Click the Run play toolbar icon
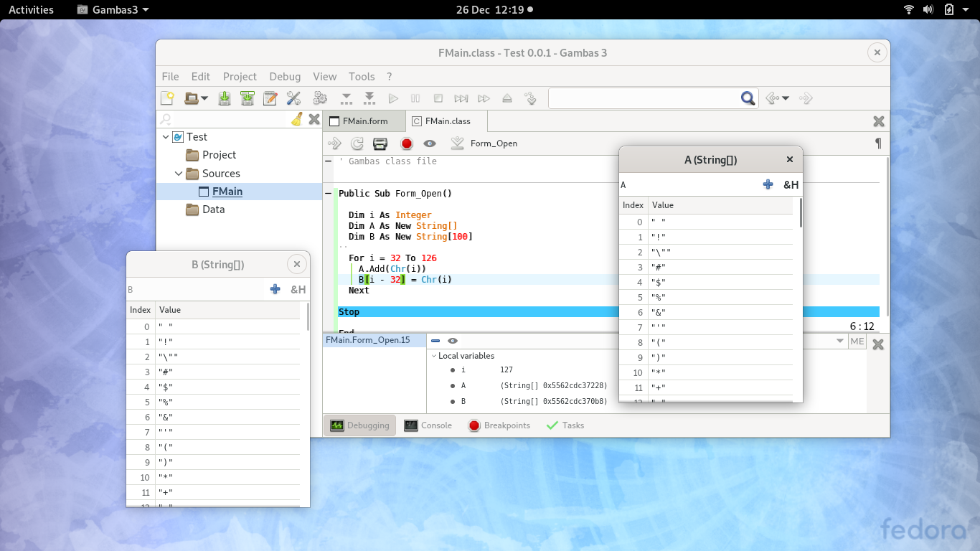This screenshot has height=551, width=980. 392,98
